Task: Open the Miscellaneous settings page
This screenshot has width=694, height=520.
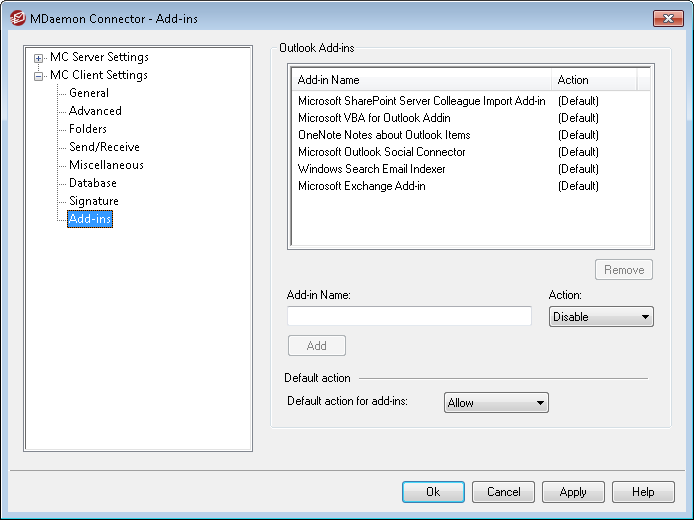Action: (106, 165)
